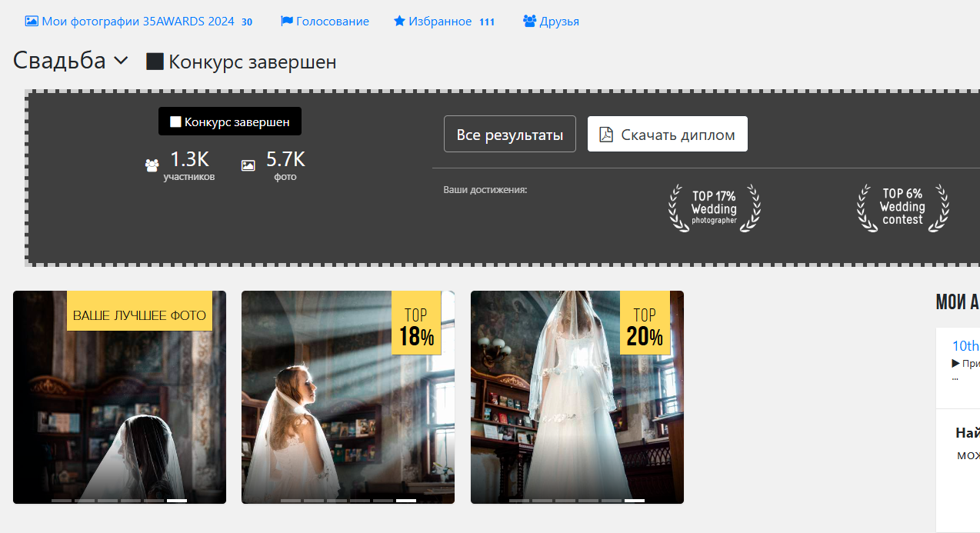The image size is (980, 533).
Task: Click the Все результаты button
Action: click(x=509, y=135)
